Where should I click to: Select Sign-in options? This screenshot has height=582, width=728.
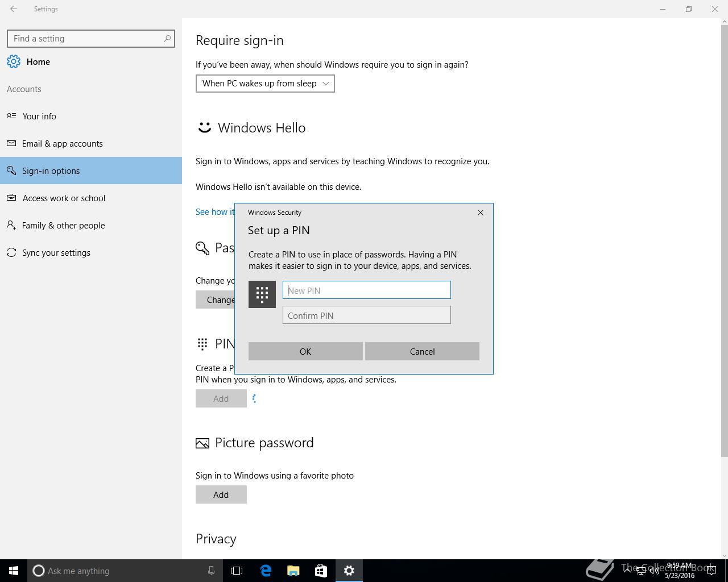point(91,171)
